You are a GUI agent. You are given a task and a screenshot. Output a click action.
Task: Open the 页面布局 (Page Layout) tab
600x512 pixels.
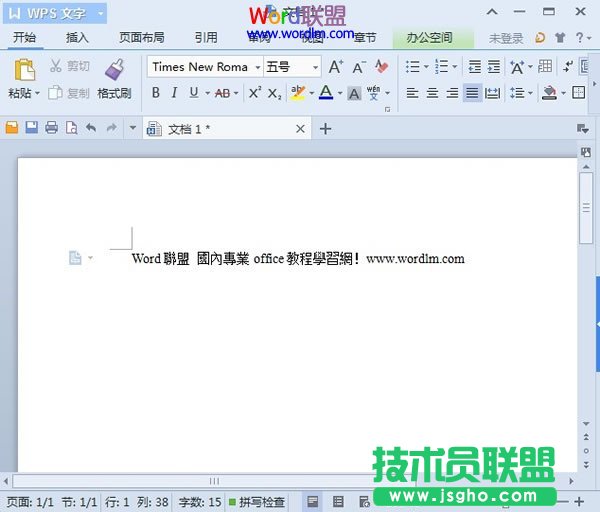point(141,38)
